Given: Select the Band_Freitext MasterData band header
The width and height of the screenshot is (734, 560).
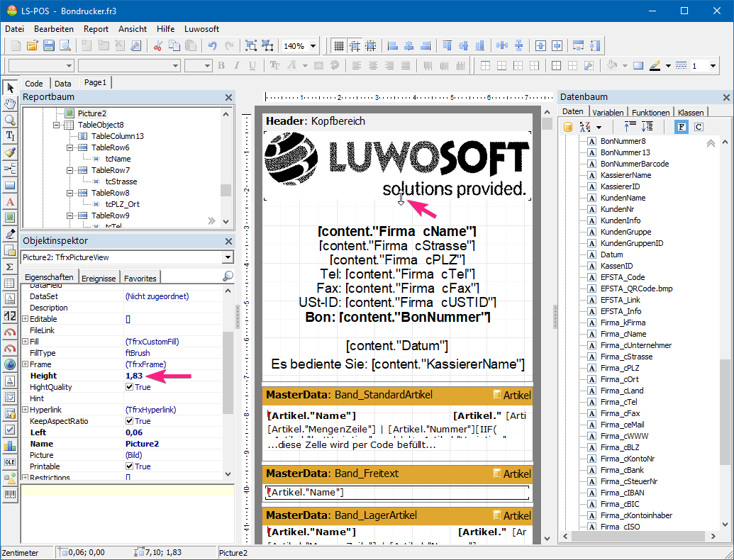Looking at the screenshot, I should [397, 474].
